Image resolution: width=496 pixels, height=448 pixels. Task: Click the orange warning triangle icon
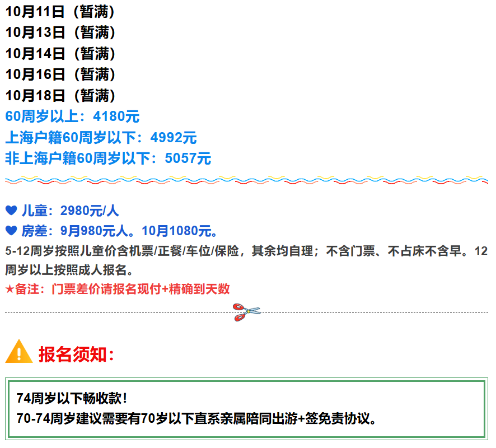click(19, 351)
